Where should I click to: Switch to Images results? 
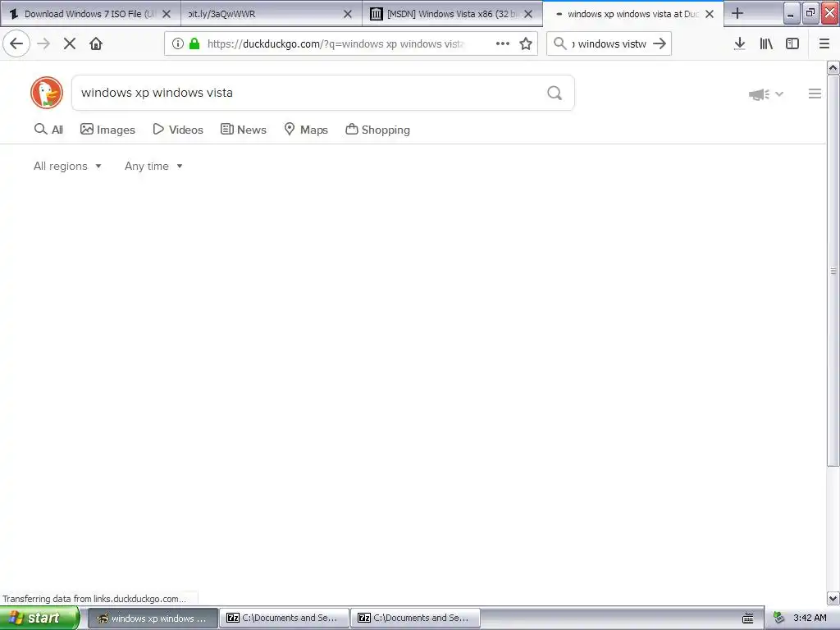click(x=107, y=130)
